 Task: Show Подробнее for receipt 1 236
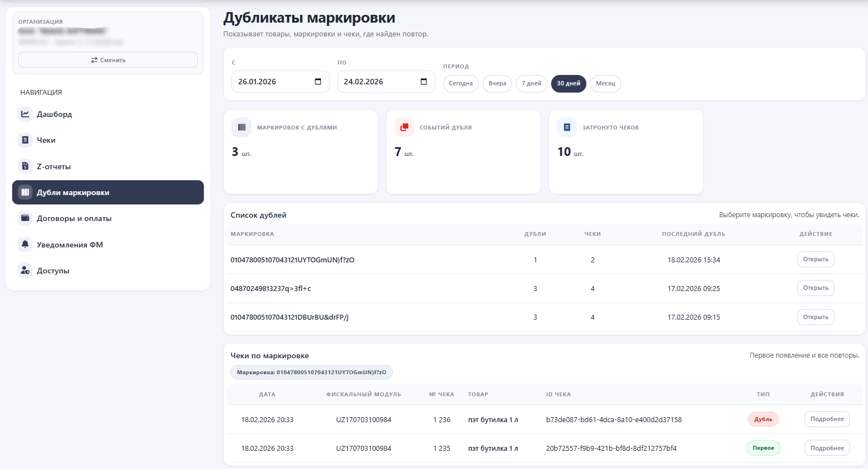[827, 419]
